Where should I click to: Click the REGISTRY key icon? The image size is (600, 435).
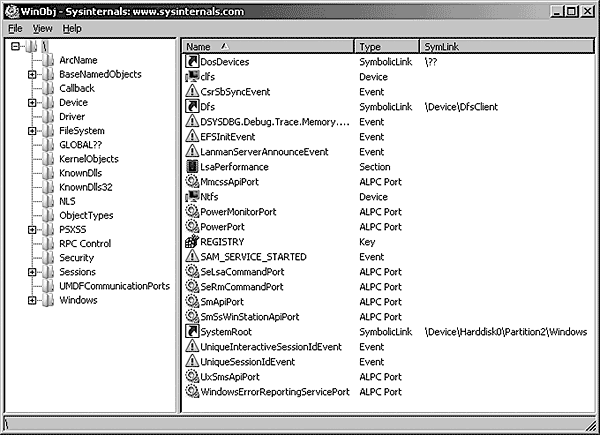(x=193, y=241)
